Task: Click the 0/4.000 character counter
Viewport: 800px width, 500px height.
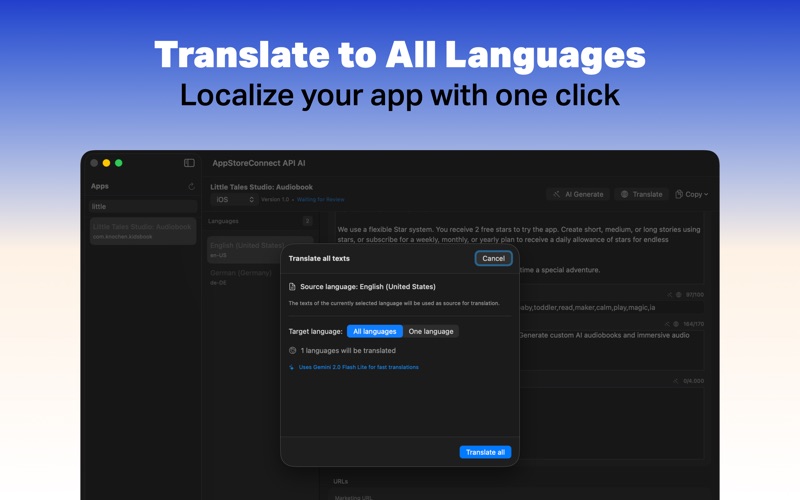Action: point(693,381)
